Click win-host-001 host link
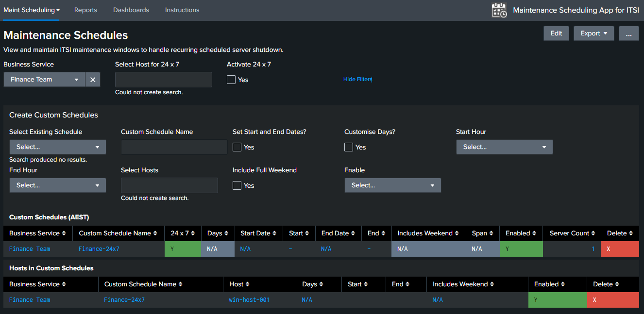 click(249, 300)
